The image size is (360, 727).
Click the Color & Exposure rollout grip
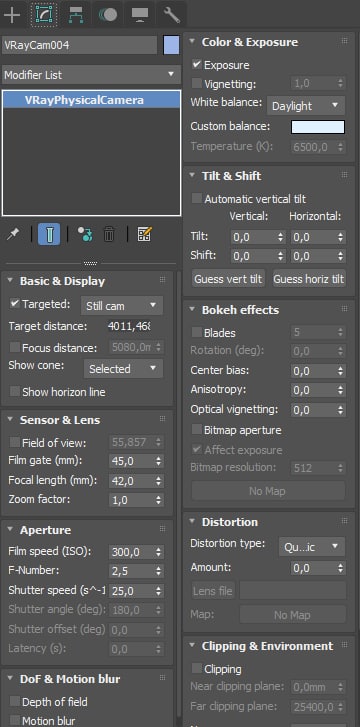[x=344, y=41]
